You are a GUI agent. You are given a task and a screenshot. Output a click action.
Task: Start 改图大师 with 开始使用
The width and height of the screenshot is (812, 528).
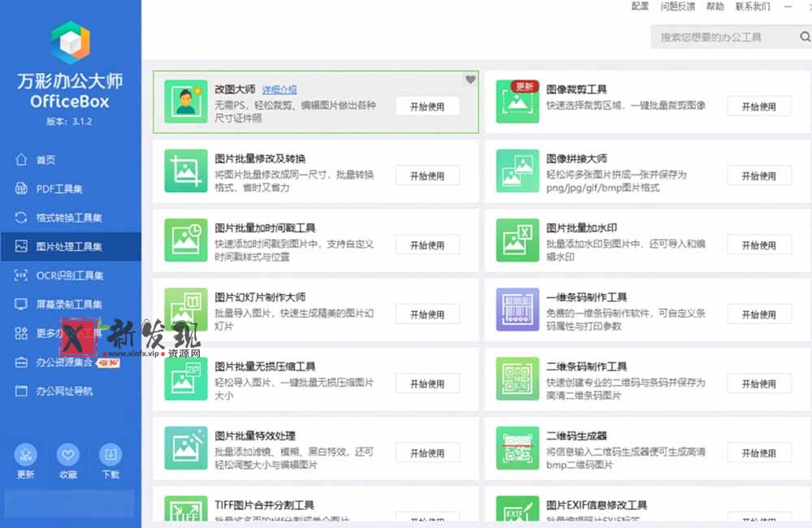tap(427, 106)
